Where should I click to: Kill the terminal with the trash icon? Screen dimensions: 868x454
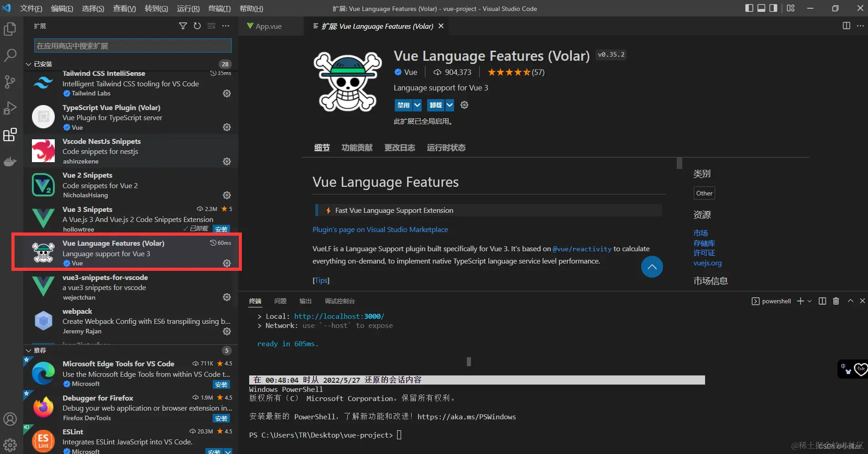tap(836, 301)
